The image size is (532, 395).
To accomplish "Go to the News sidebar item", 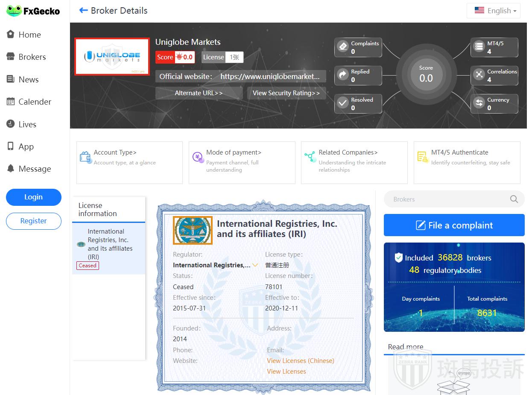I will tap(28, 79).
